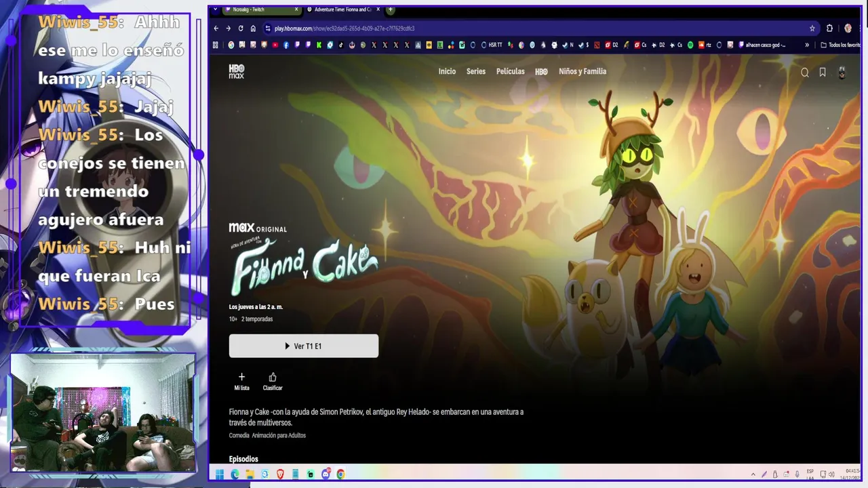Viewport: 868px width, 488px height.
Task: Open the ESP language indicator in tray
Action: click(x=810, y=474)
